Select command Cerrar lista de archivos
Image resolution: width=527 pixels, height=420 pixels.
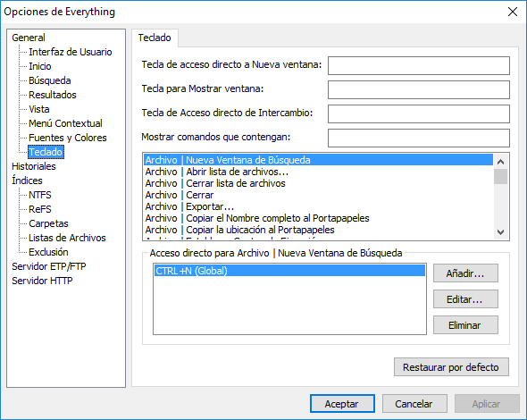(318, 183)
